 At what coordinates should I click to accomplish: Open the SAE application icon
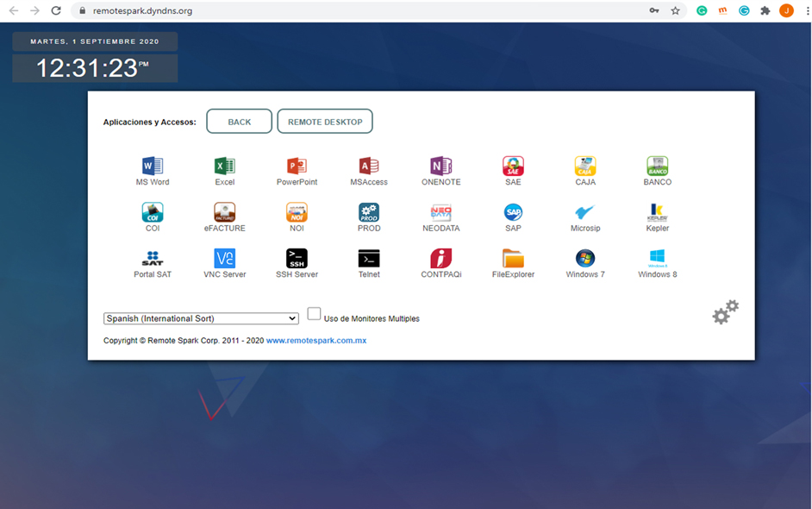tap(513, 167)
